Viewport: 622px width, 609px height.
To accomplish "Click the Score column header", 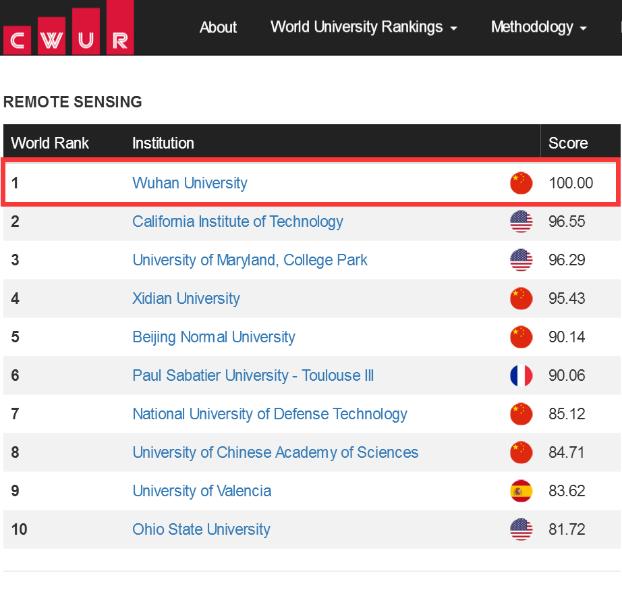I will pyautogui.click(x=568, y=143).
